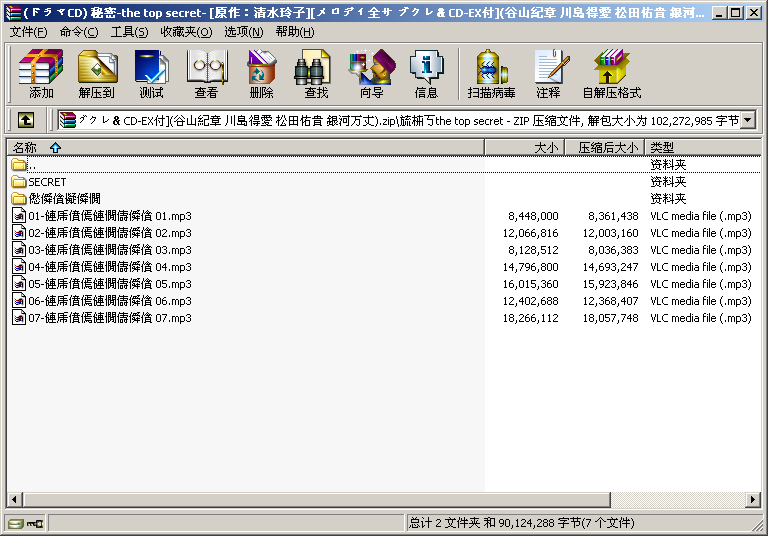Click the mp3 file icon for track 04
Image resolution: width=768 pixels, height=536 pixels.
(x=19, y=267)
